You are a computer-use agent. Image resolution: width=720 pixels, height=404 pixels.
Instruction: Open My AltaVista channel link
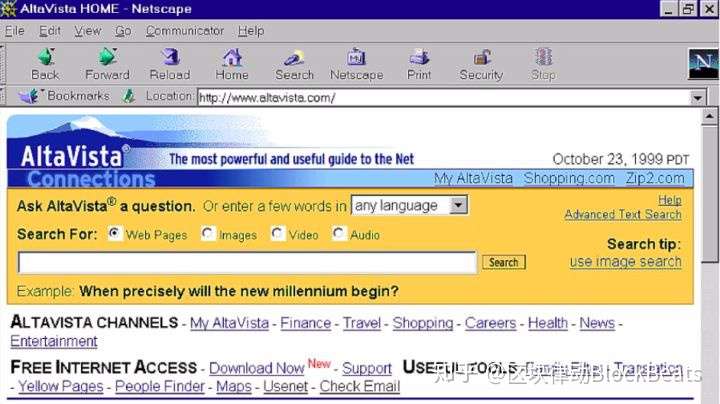coord(229,323)
